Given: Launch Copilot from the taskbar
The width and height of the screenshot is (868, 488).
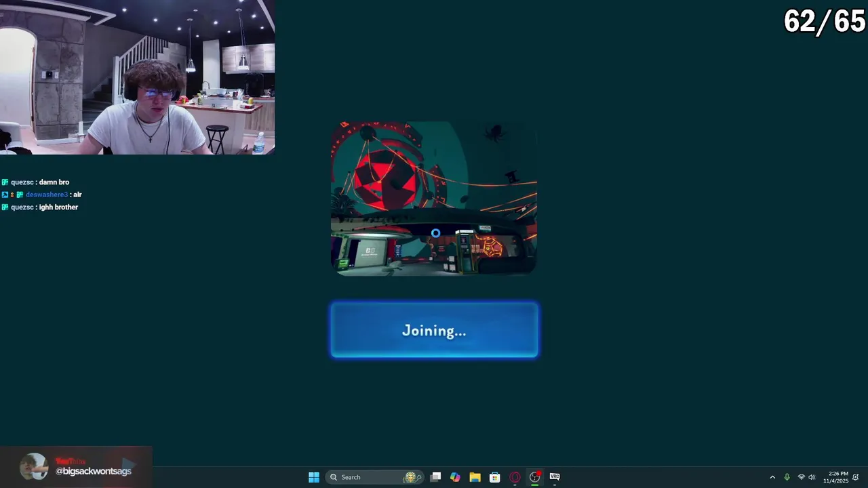Looking at the screenshot, I should (x=455, y=477).
